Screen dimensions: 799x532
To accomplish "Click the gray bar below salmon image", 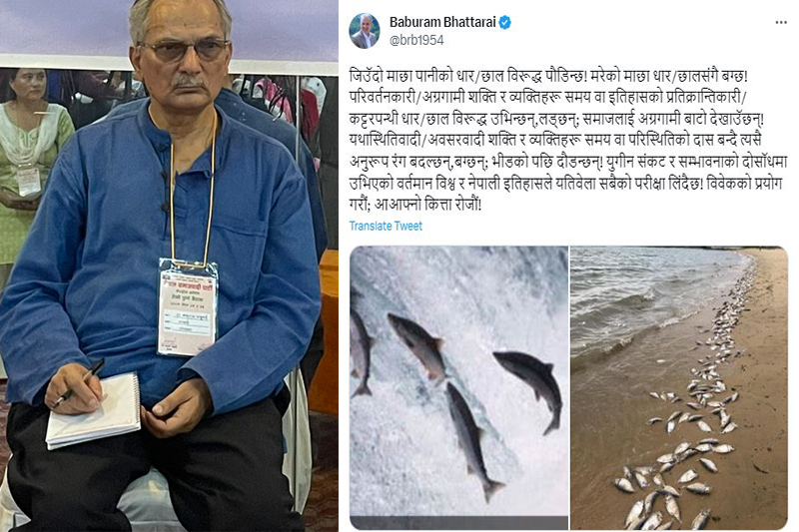I will (459, 523).
